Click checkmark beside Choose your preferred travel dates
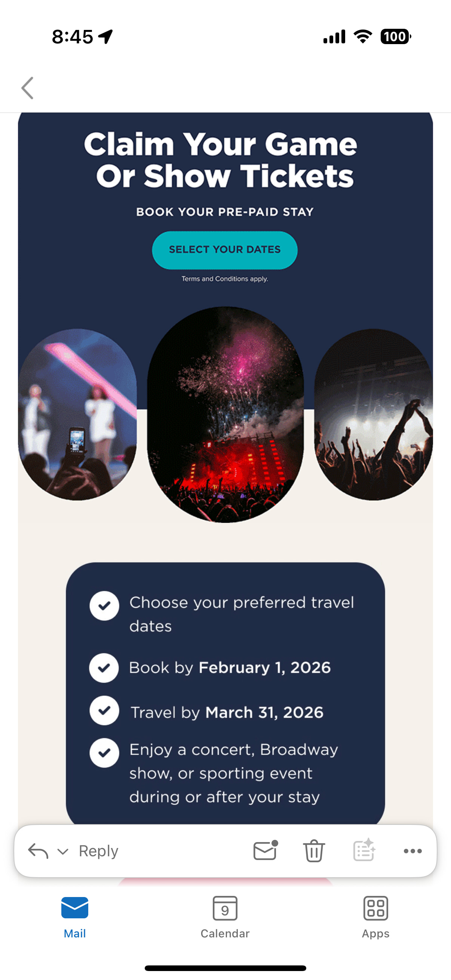Screen dimensions: 451x980 (x=104, y=605)
